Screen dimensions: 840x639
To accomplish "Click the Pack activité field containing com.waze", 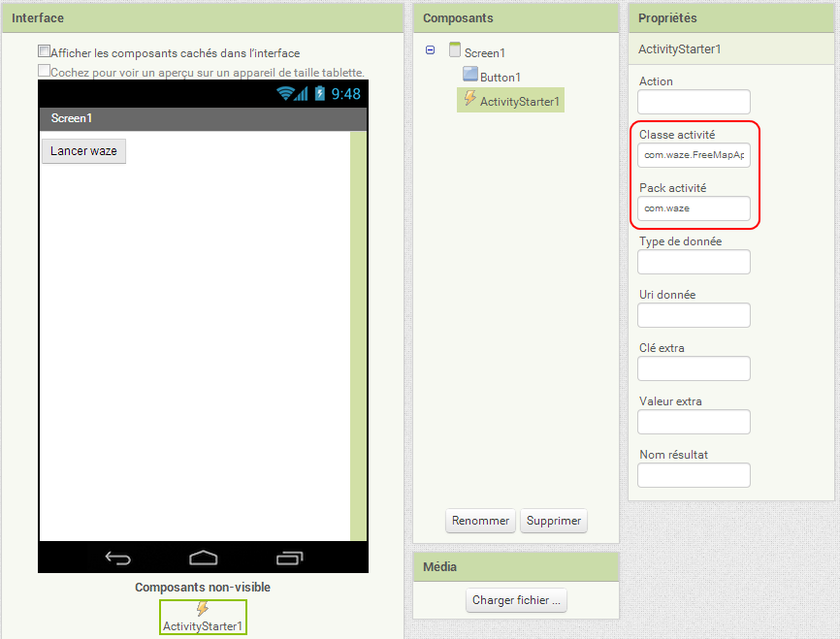I will (x=694, y=208).
